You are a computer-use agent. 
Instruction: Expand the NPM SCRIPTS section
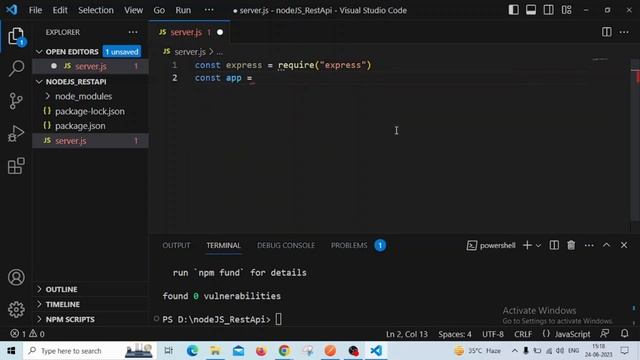pos(39,319)
